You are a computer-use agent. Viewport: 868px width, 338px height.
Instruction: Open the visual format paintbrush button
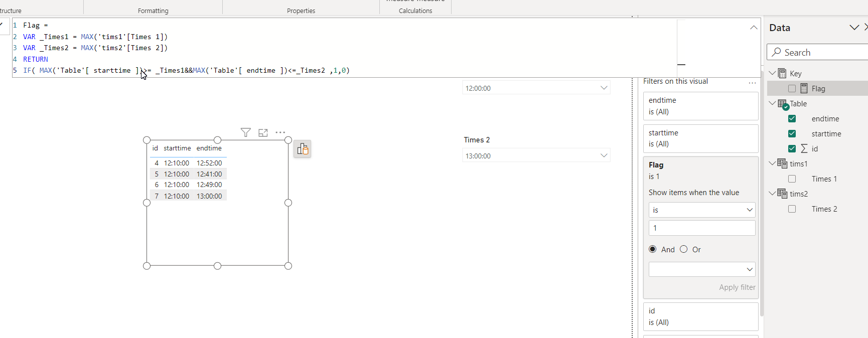(303, 149)
